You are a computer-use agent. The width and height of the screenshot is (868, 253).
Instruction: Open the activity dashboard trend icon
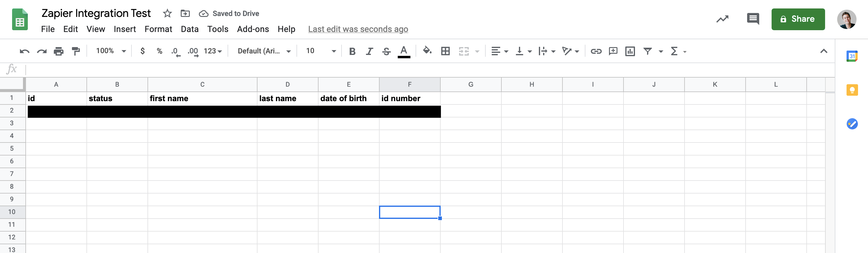[722, 19]
